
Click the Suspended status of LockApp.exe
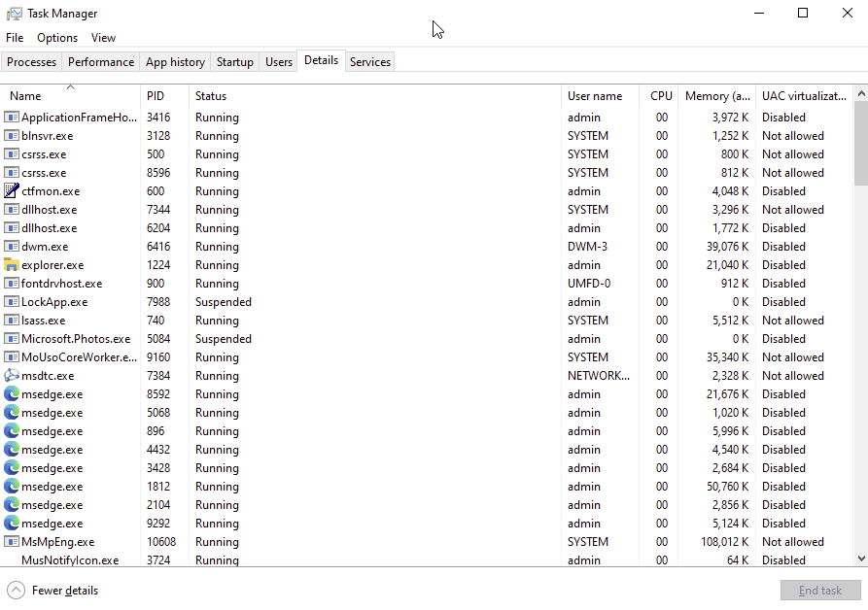pos(224,302)
